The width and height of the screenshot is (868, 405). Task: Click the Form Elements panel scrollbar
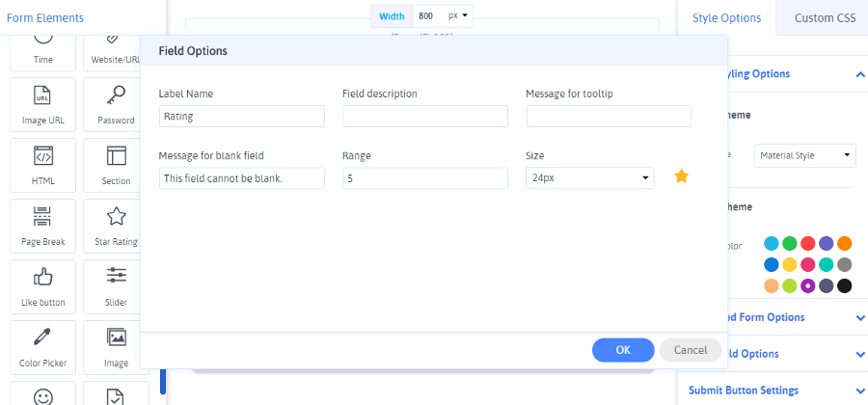[x=163, y=381]
